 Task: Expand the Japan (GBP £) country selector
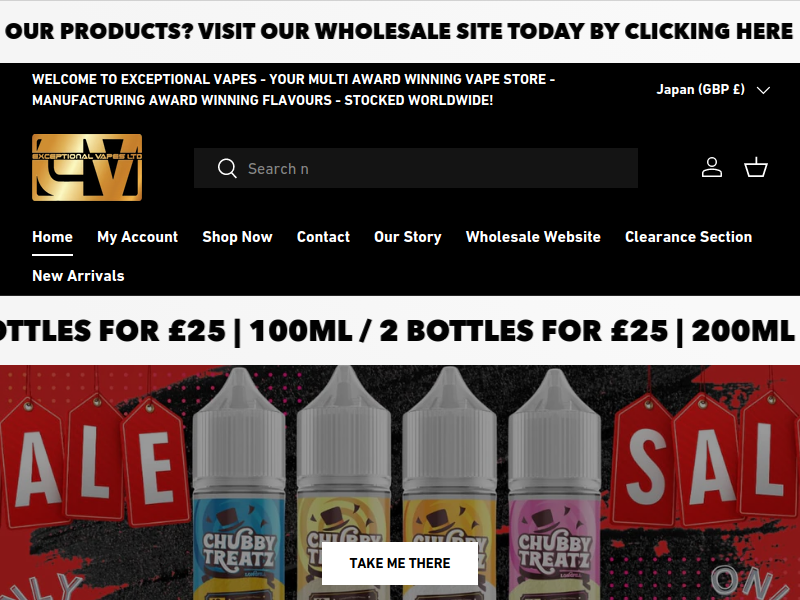coord(713,90)
